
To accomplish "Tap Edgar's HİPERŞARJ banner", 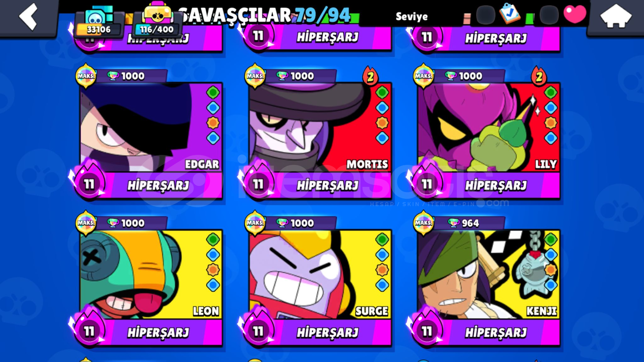I will (158, 185).
